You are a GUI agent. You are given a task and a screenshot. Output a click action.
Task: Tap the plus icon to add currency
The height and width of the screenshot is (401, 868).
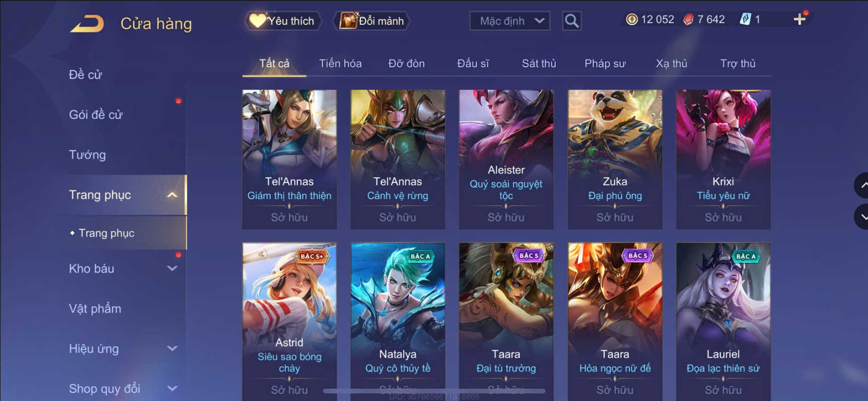[x=799, y=20]
